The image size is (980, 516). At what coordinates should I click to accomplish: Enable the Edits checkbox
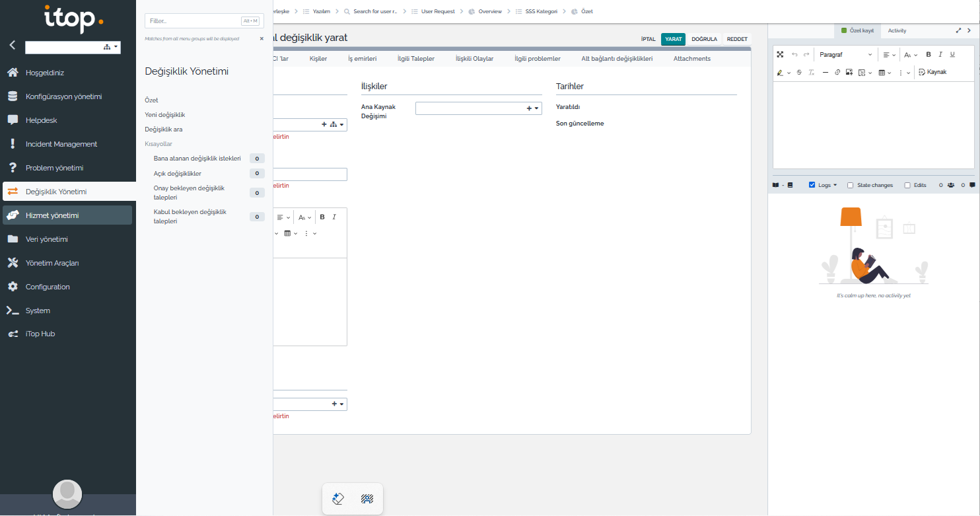[907, 185]
